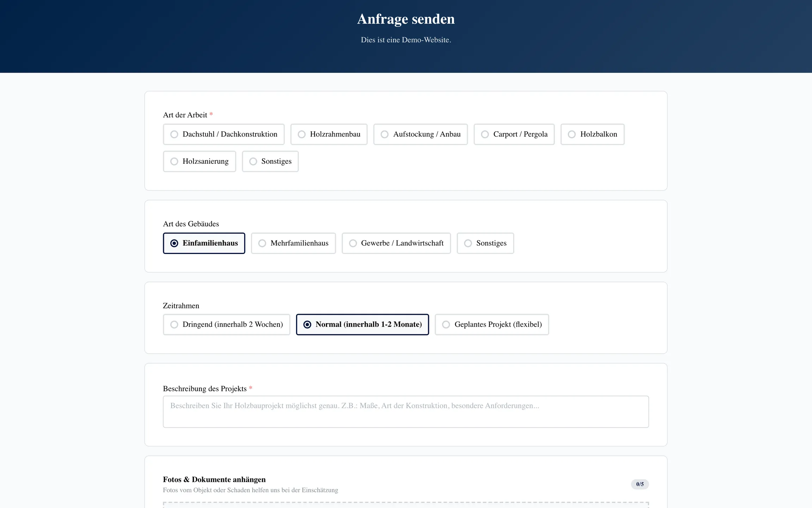Select the Holzbalkon option
The image size is (812, 508).
[x=592, y=134]
